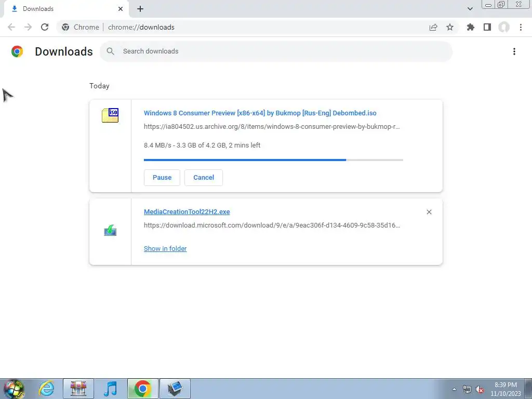The image size is (532, 399).
Task: Show MediaCreationTool22H2.exe in folder
Action: tap(165, 249)
